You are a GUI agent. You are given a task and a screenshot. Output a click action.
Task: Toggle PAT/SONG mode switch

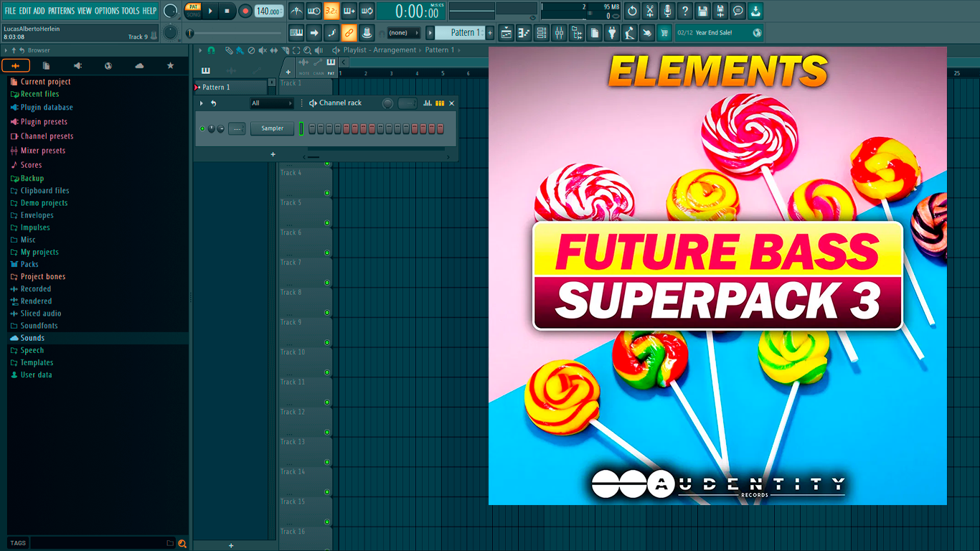(x=193, y=11)
